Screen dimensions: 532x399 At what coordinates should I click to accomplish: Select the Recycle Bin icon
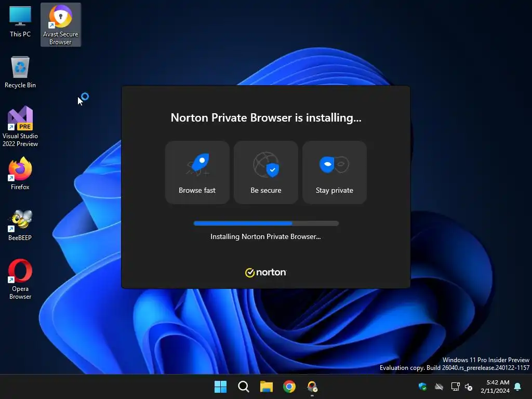pos(20,72)
